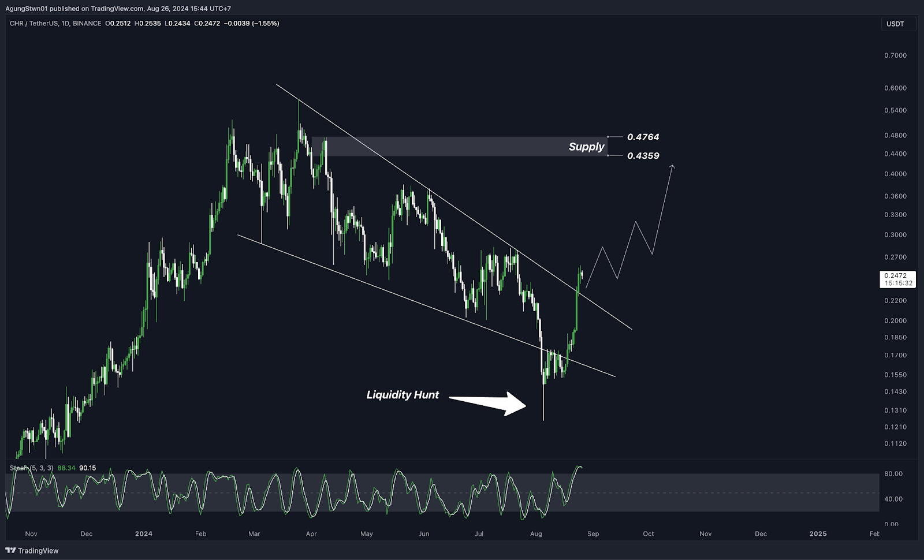Click the 0.2700 price axis label

pos(895,257)
